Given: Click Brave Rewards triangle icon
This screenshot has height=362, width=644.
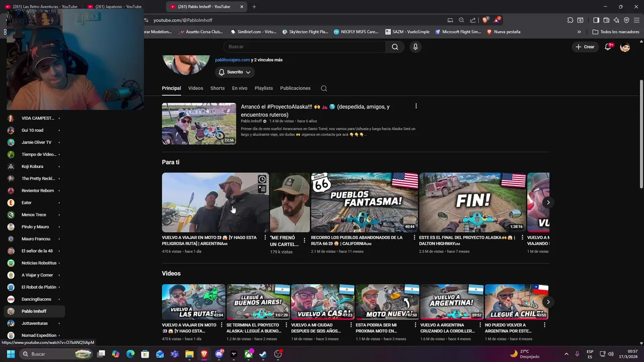Looking at the screenshot, I should click(x=497, y=20).
